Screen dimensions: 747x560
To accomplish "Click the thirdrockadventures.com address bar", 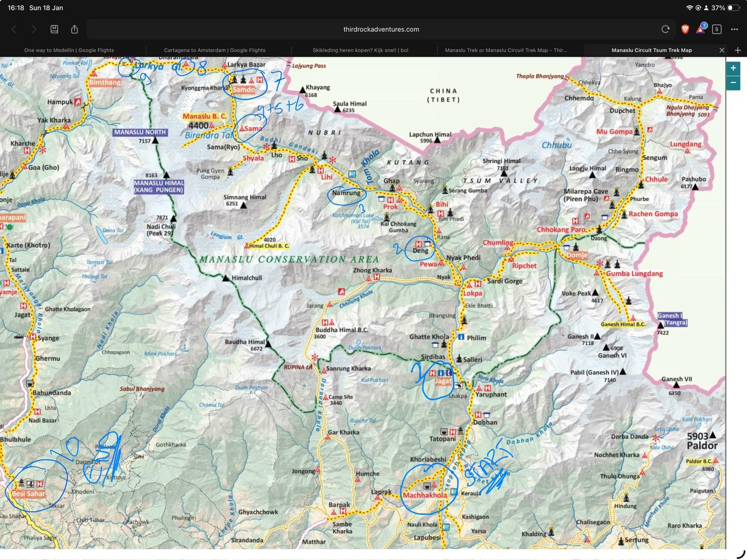I will tap(381, 29).
